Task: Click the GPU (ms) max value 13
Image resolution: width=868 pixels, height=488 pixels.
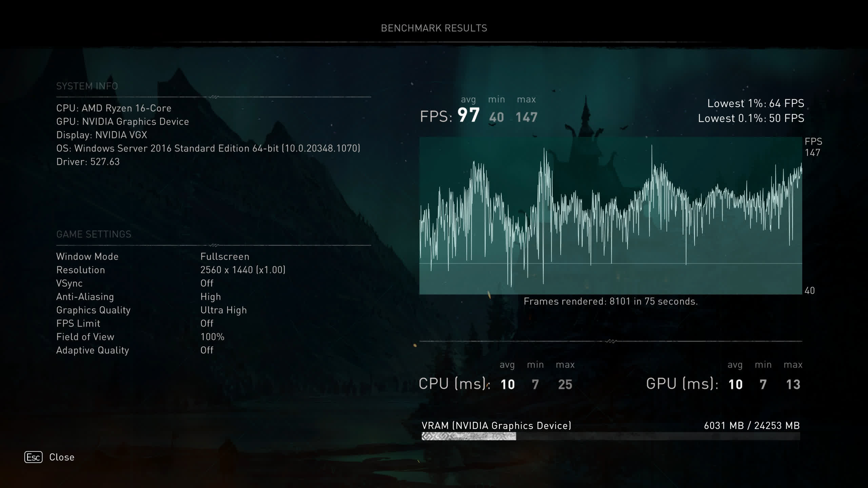Action: point(793,384)
